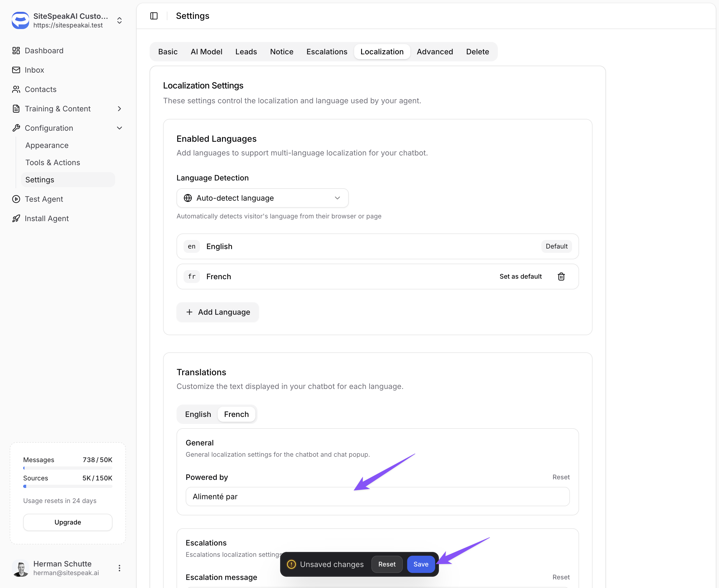Viewport: 719px width, 588px height.
Task: Go to Contacts in sidebar
Action: 40,89
